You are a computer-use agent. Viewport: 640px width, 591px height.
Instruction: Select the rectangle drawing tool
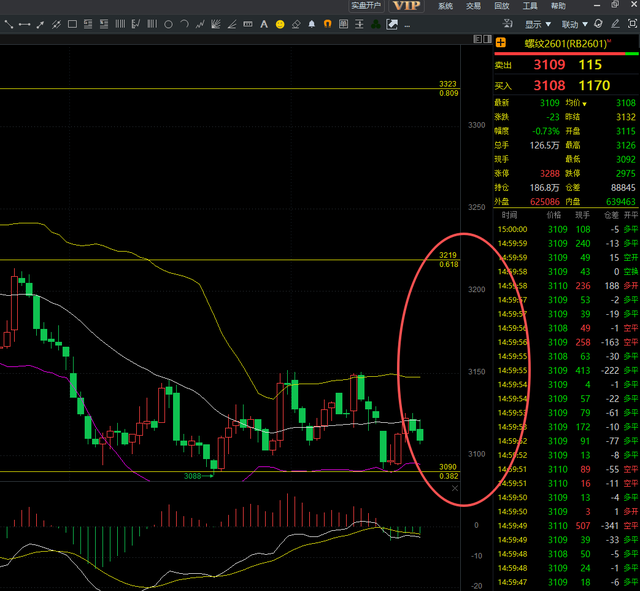72,24
